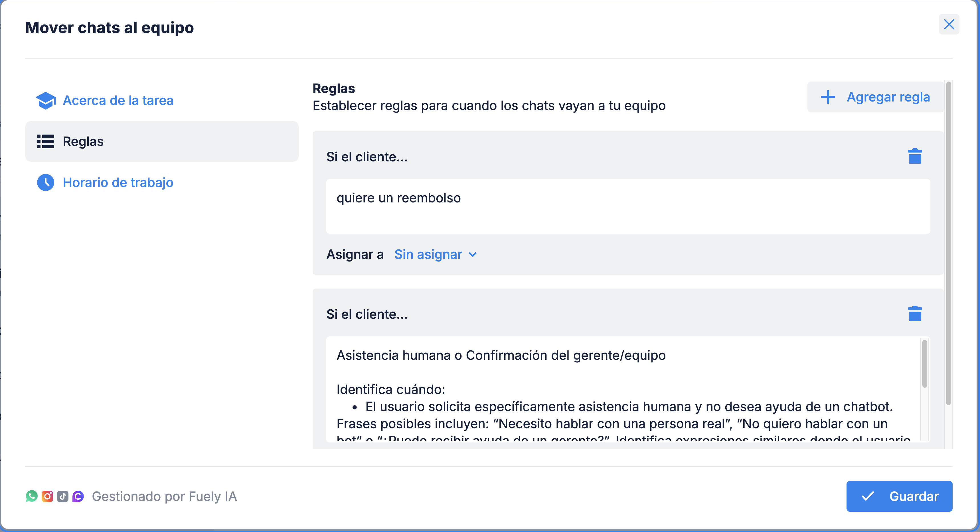Click into the 'quiere un reembolso' text field
Image resolution: width=980 pixels, height=532 pixels.
tap(628, 206)
